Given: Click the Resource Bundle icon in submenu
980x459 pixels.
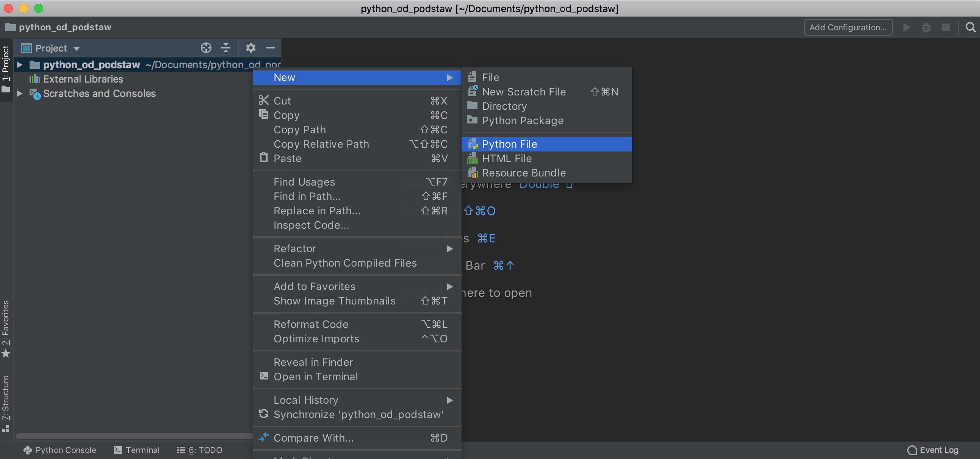Looking at the screenshot, I should point(473,173).
